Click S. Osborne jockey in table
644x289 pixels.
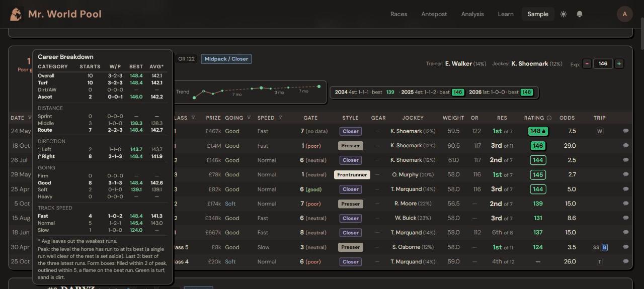(x=406, y=247)
